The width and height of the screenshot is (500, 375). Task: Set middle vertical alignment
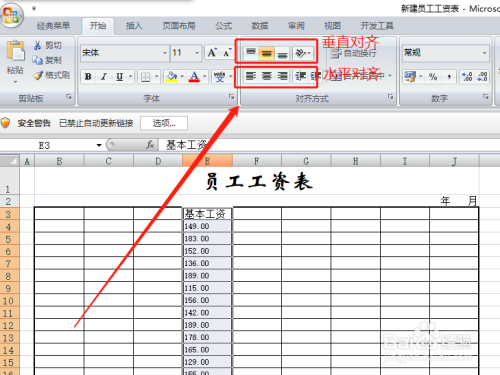click(x=266, y=53)
